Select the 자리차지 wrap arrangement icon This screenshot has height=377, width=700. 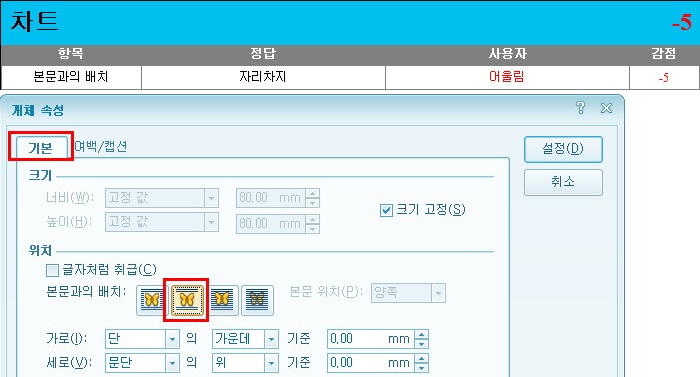(187, 300)
